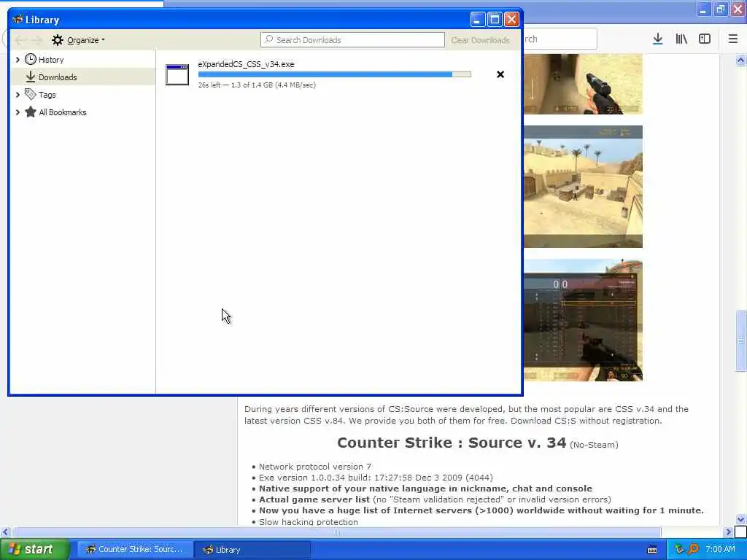Minimize the browser window
Viewport: 747px width, 560px height.
703,9
